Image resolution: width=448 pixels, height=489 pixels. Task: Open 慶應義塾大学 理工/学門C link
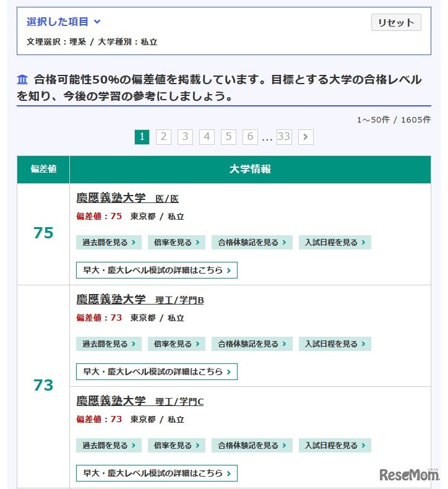point(140,401)
